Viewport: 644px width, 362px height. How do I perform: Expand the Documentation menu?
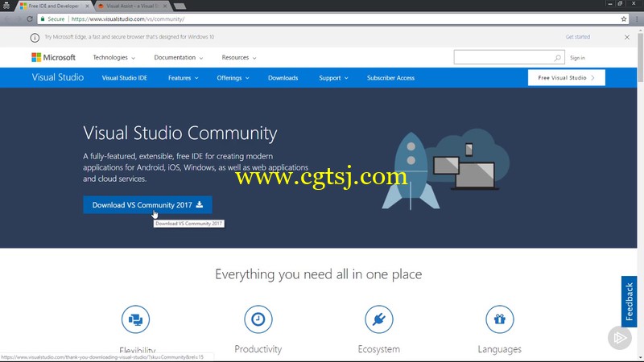tap(178, 57)
